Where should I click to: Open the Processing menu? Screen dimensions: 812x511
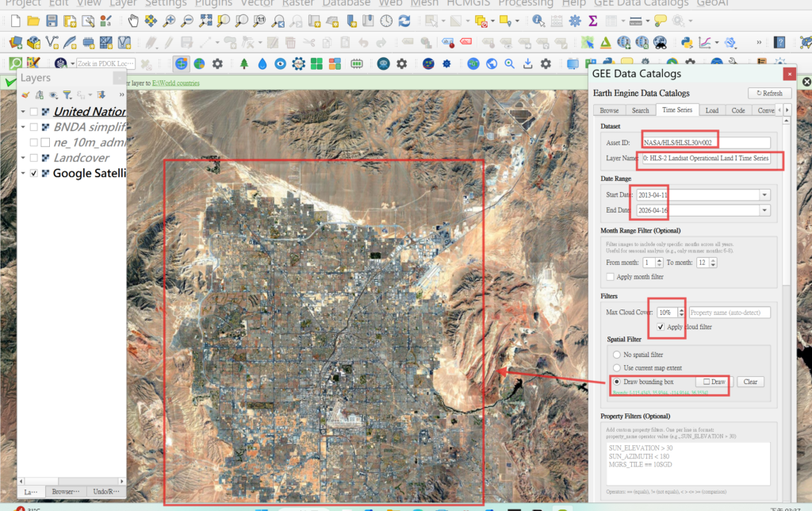pyautogui.click(x=526, y=3)
